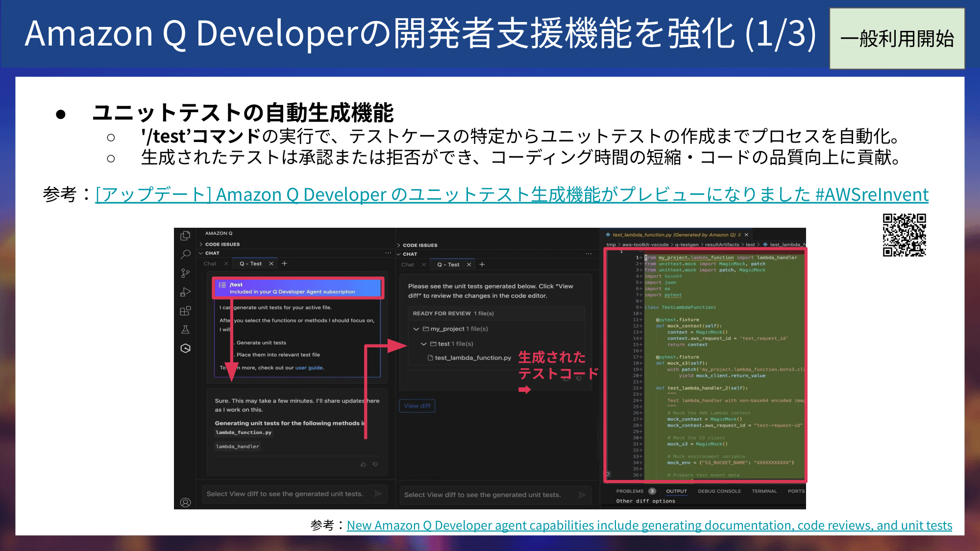Click the send arrow in the left chat input

pos(378,494)
